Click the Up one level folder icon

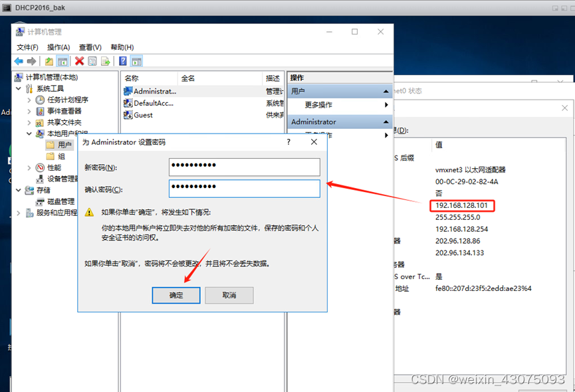(x=49, y=61)
